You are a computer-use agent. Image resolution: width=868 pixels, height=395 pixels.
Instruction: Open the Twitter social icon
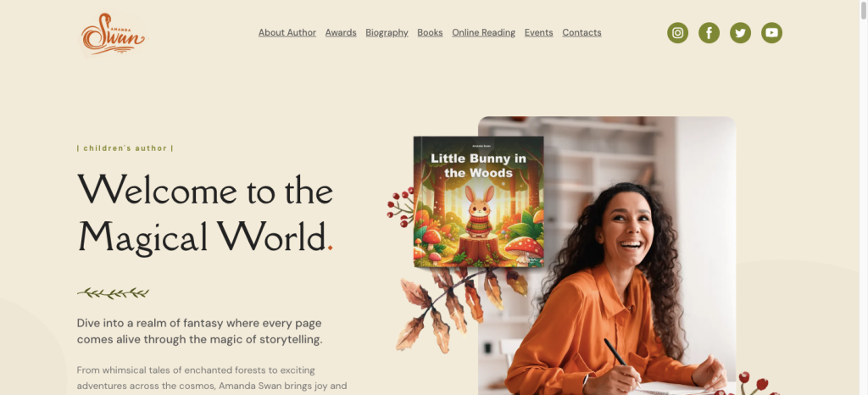[740, 33]
